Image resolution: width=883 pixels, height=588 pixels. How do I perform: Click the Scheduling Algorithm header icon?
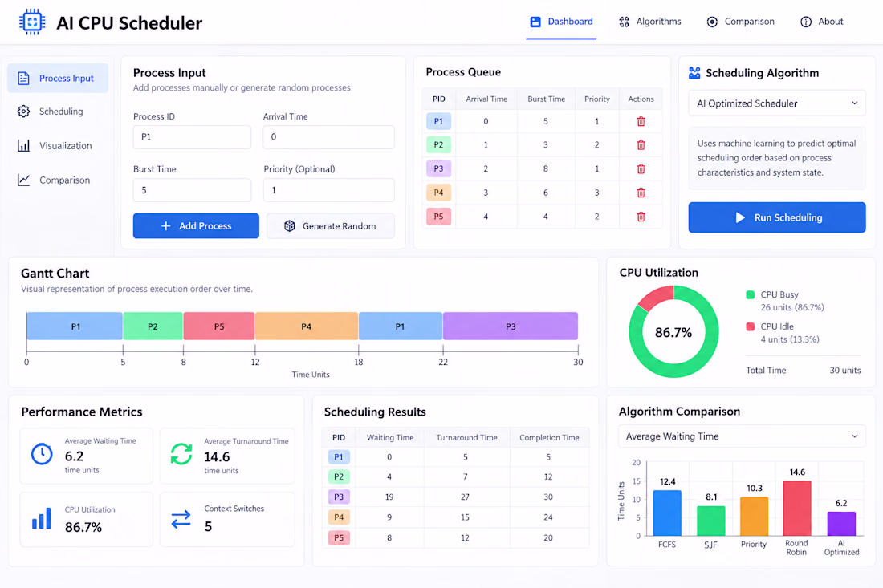click(694, 73)
